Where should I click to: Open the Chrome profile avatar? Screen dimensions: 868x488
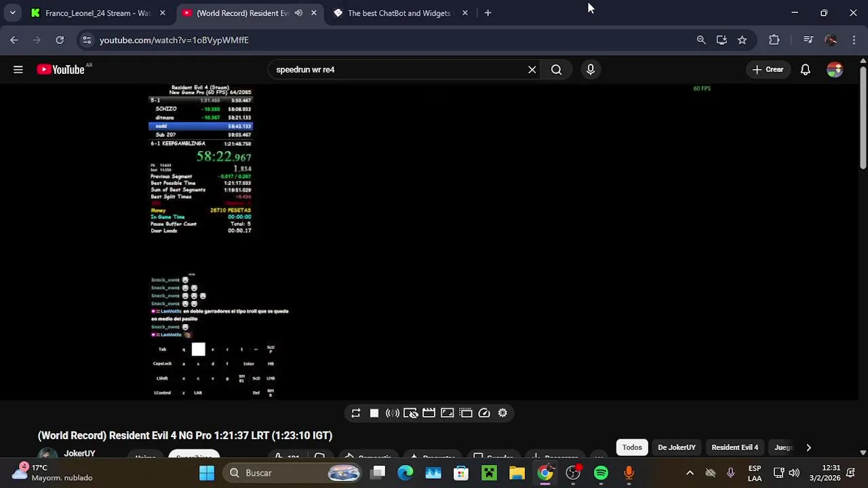[831, 40]
